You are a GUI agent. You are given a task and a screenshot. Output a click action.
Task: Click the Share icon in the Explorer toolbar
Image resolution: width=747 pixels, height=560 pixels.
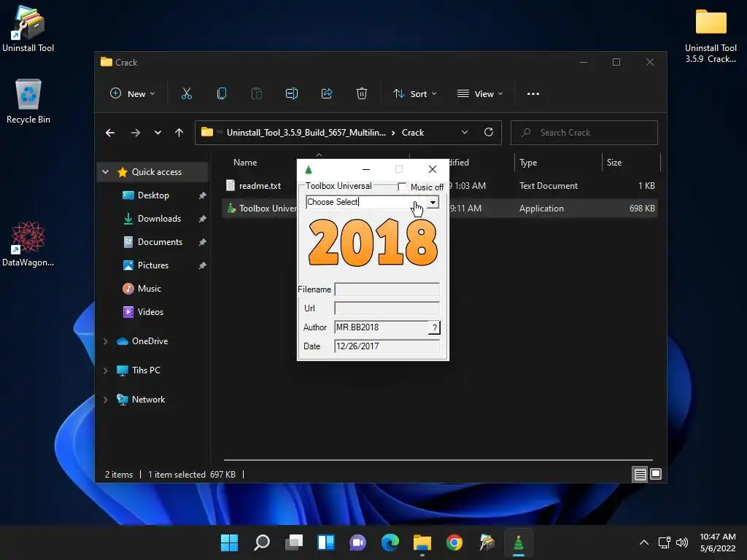[x=327, y=94]
